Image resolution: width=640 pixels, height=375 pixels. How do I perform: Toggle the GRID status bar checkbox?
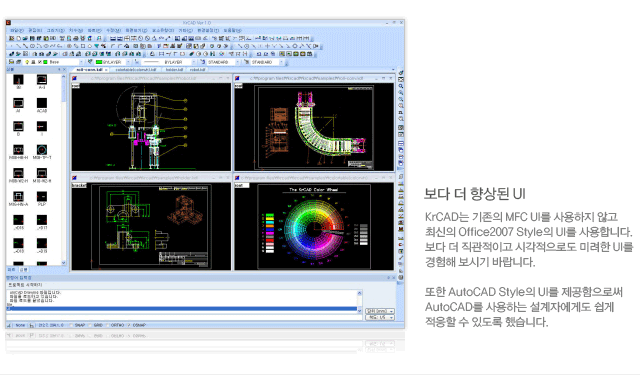tap(90, 325)
